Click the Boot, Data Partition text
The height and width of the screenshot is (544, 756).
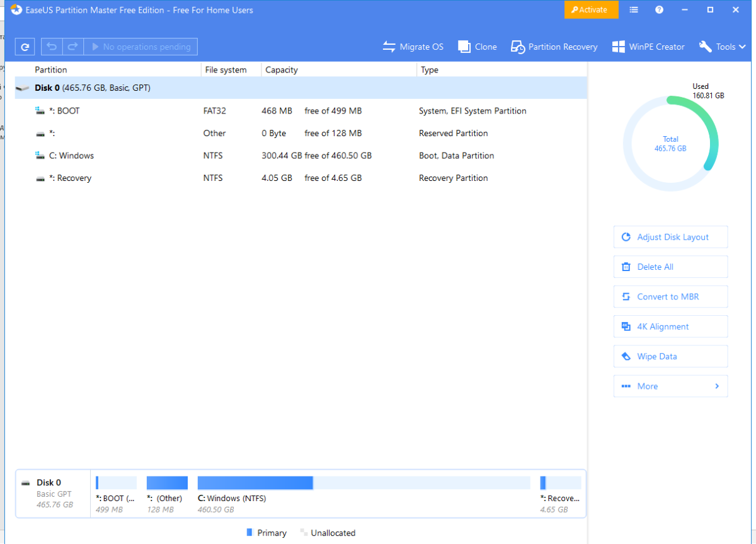point(456,156)
